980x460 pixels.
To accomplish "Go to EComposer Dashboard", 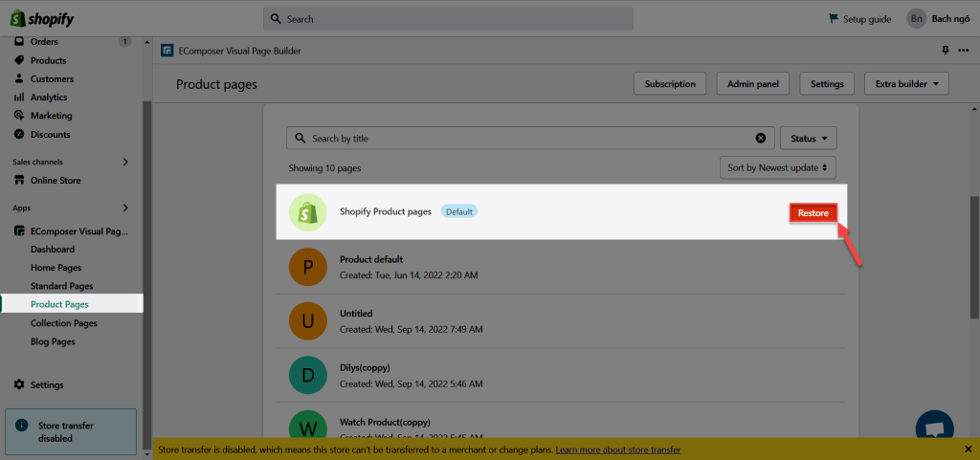I will click(x=53, y=249).
